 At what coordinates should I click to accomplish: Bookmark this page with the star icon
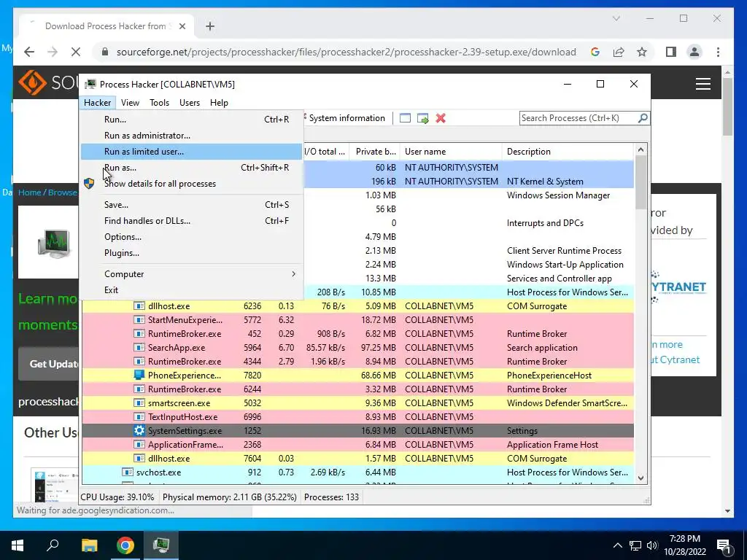point(642,52)
